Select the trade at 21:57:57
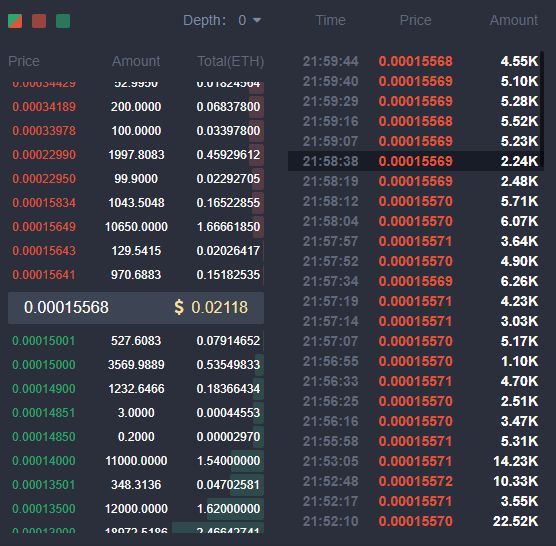The width and height of the screenshot is (556, 546). (416, 241)
